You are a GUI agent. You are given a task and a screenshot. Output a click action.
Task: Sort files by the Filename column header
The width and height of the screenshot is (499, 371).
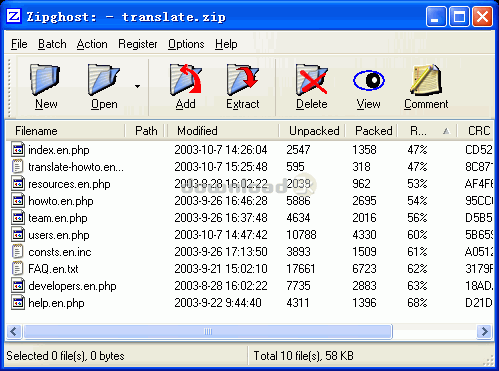(66, 131)
